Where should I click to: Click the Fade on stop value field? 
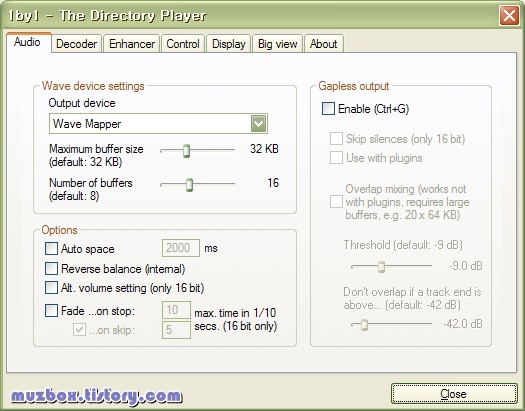click(176, 310)
